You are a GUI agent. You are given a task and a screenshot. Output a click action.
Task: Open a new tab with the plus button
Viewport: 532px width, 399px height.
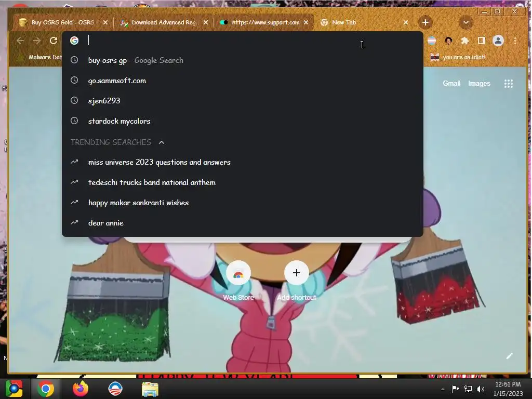pyautogui.click(x=425, y=22)
